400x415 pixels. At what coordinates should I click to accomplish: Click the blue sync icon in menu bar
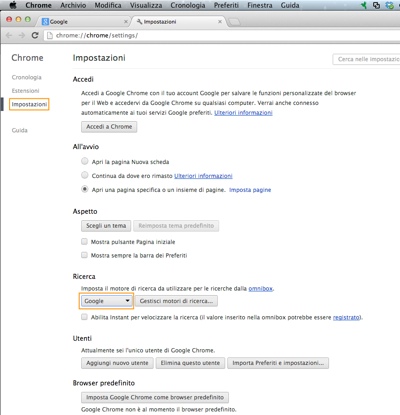[x=389, y=5]
